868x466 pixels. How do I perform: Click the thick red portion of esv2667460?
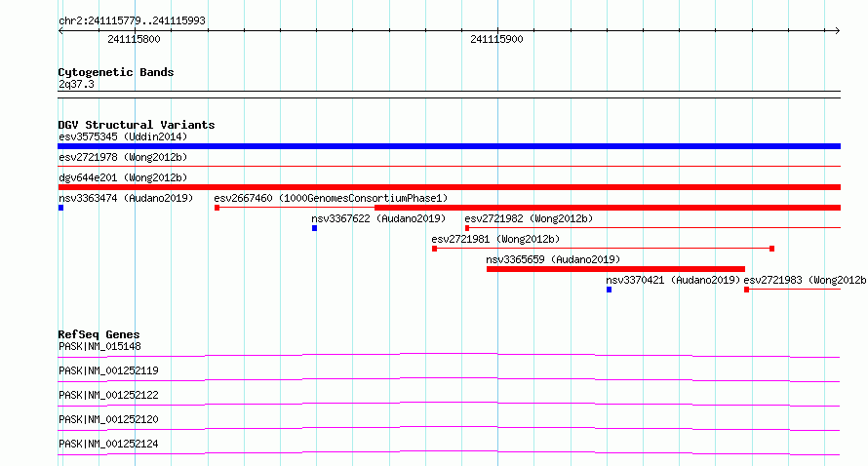tap(608, 208)
